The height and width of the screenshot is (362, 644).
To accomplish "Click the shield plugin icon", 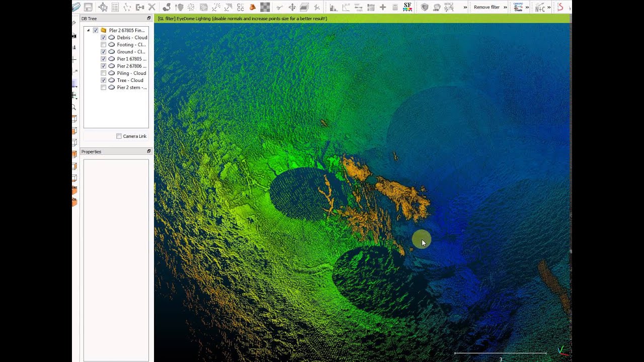I will tap(425, 7).
